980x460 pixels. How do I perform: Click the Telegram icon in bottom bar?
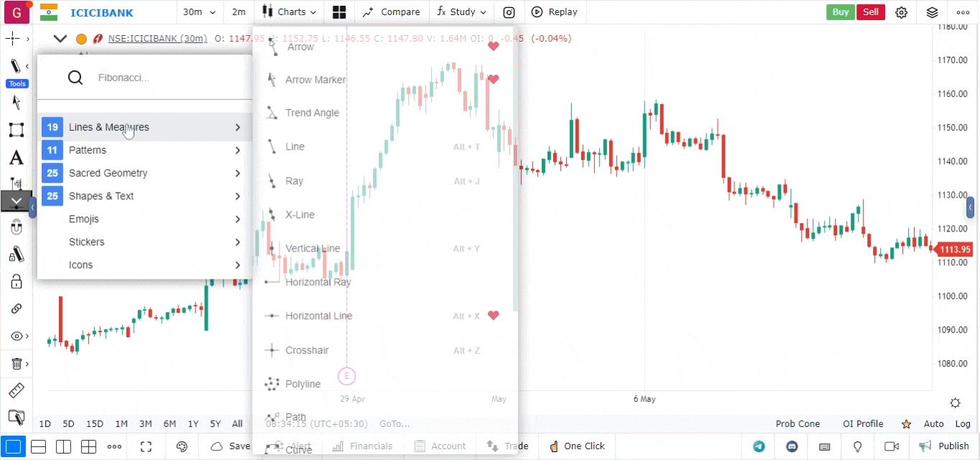click(x=759, y=446)
